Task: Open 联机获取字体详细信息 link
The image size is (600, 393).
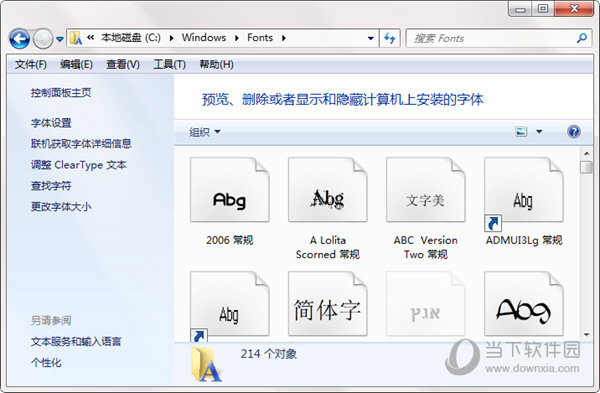Action: [81, 144]
